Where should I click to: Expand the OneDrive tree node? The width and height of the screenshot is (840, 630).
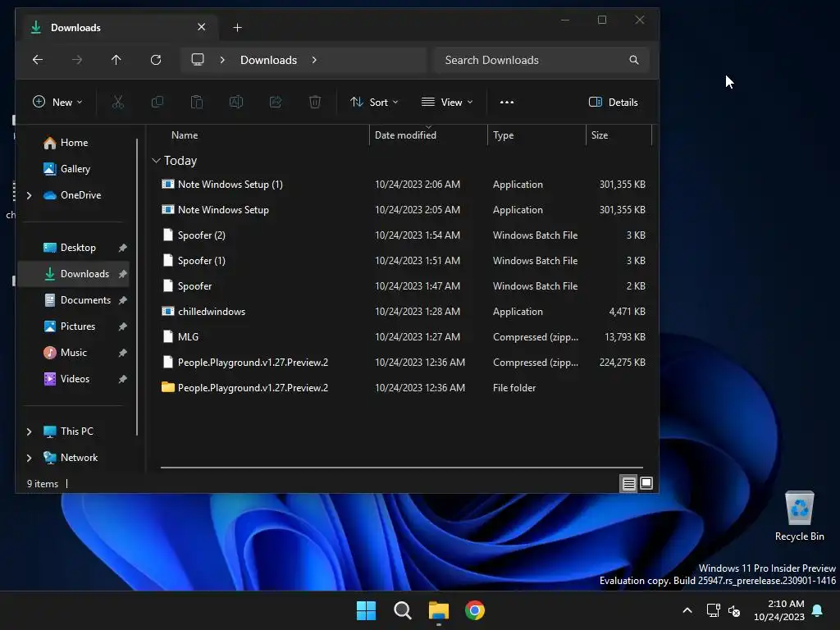click(x=30, y=195)
